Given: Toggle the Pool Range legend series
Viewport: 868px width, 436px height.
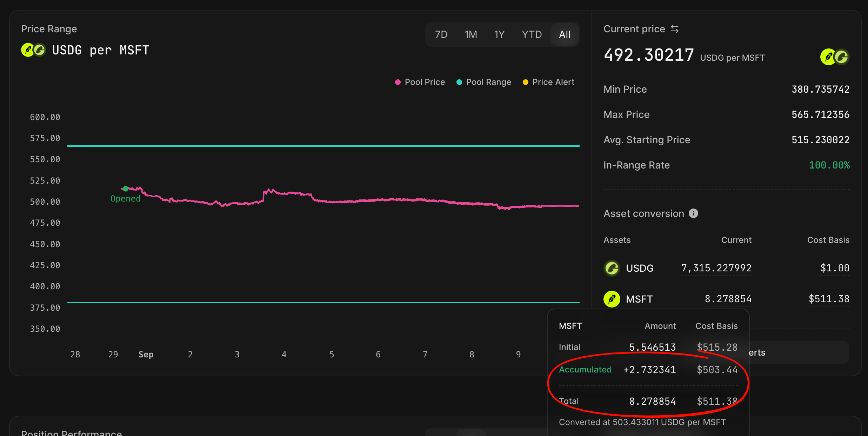Looking at the screenshot, I should tap(484, 82).
